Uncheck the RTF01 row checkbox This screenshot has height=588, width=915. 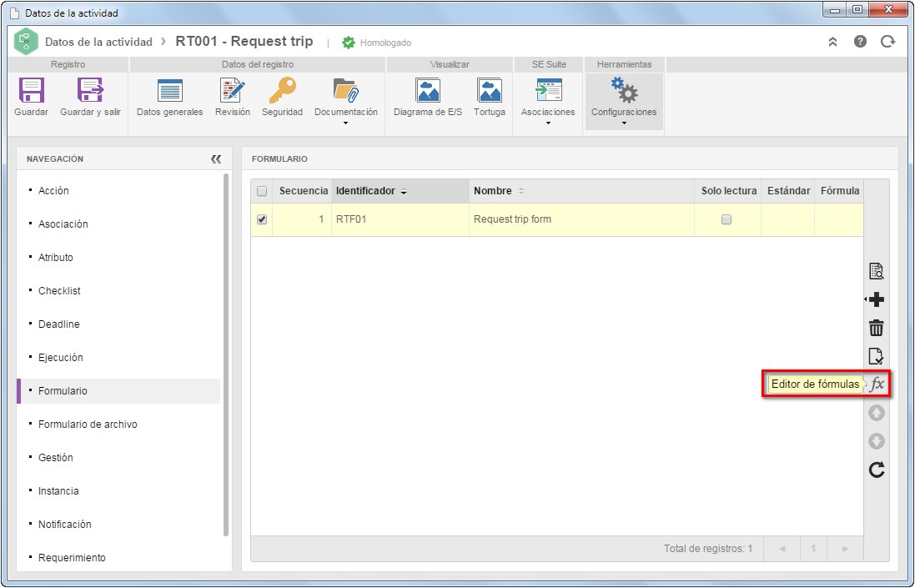tap(262, 220)
